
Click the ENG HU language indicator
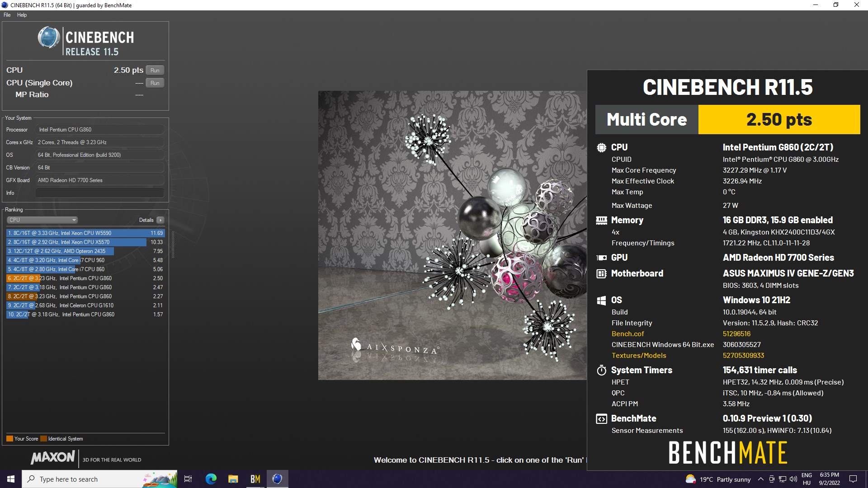[x=807, y=479]
